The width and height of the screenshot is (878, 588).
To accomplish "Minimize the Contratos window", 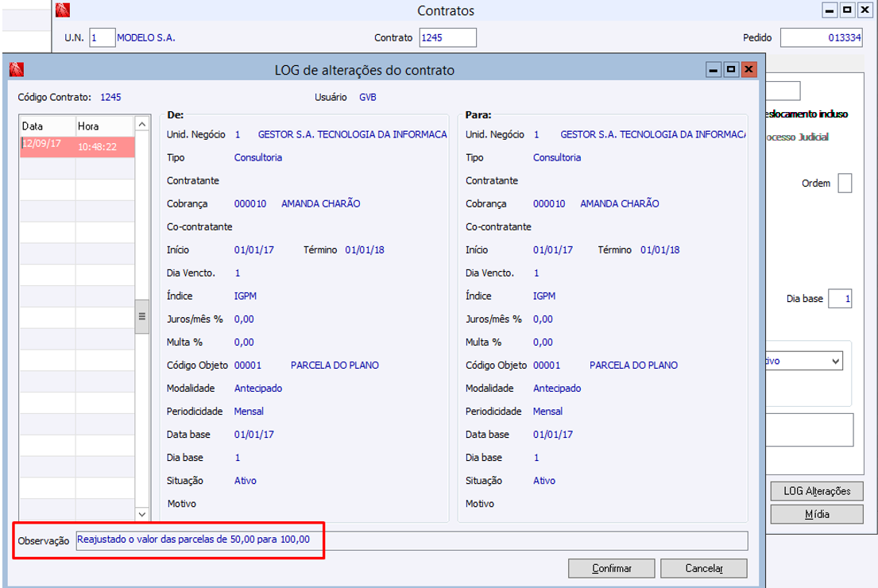I will pyautogui.click(x=830, y=10).
